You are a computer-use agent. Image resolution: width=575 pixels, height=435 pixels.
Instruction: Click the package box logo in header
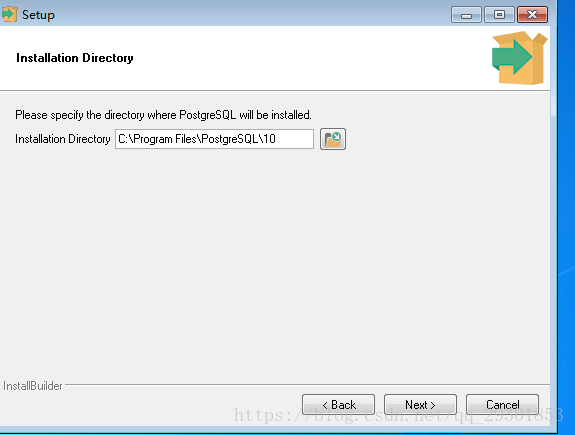click(x=520, y=58)
